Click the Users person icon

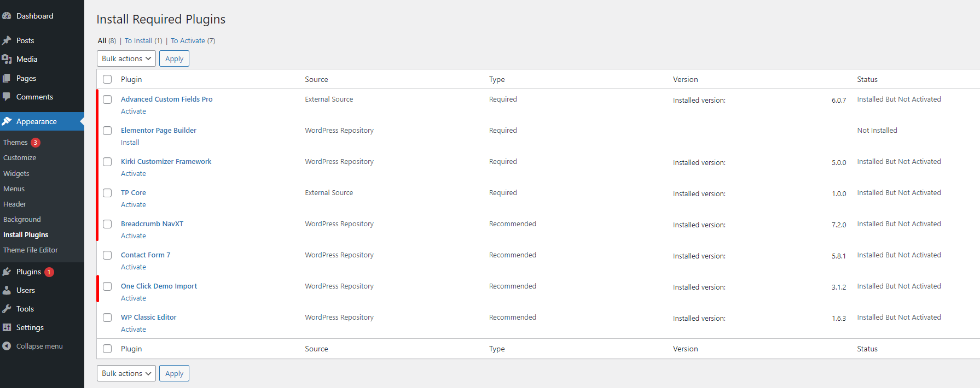tap(7, 290)
